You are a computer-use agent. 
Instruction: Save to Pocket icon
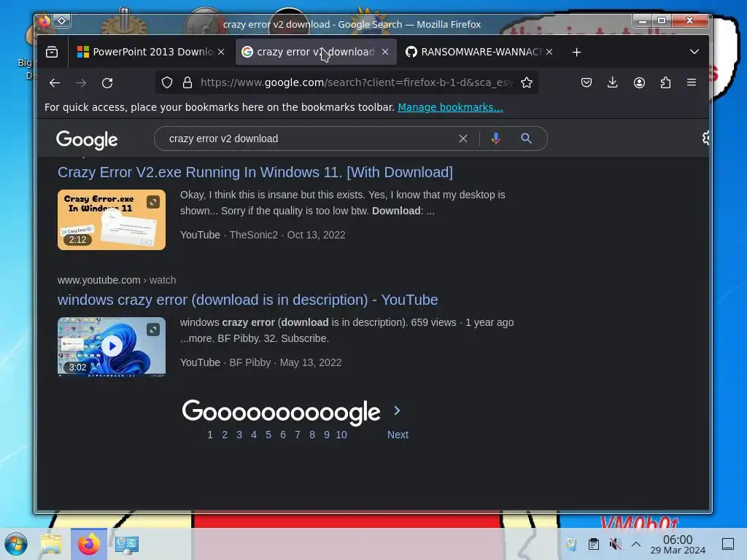[x=587, y=83]
